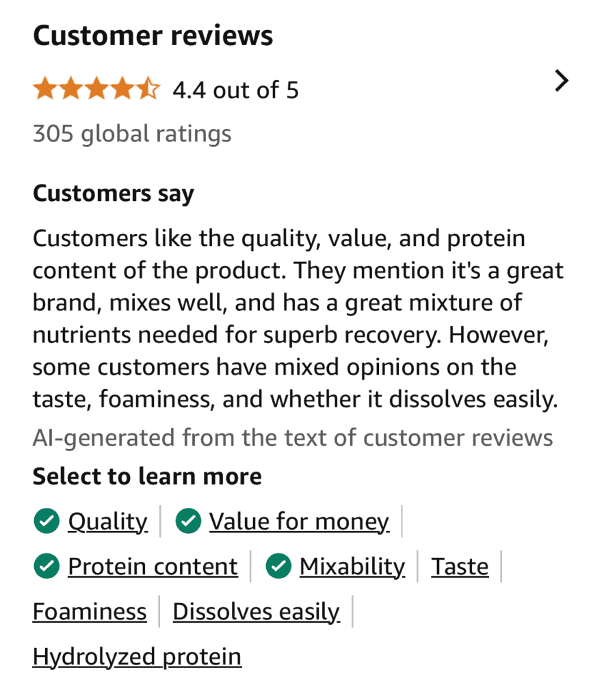Open the 305 global ratings link

(131, 134)
